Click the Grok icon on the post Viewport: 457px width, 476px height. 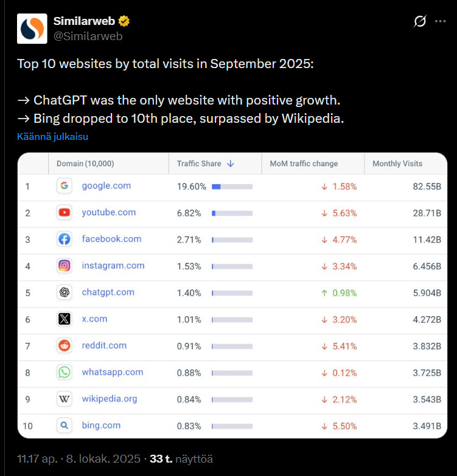(420, 21)
